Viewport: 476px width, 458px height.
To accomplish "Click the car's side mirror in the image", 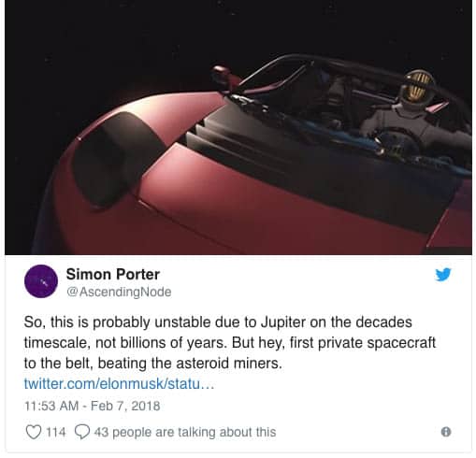I will pyautogui.click(x=224, y=78).
